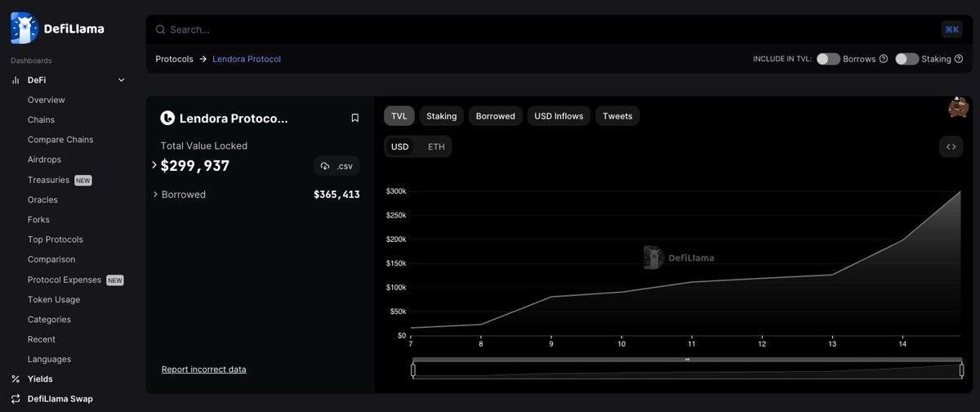Download the .csv data
This screenshot has height=412, width=980.
[336, 166]
